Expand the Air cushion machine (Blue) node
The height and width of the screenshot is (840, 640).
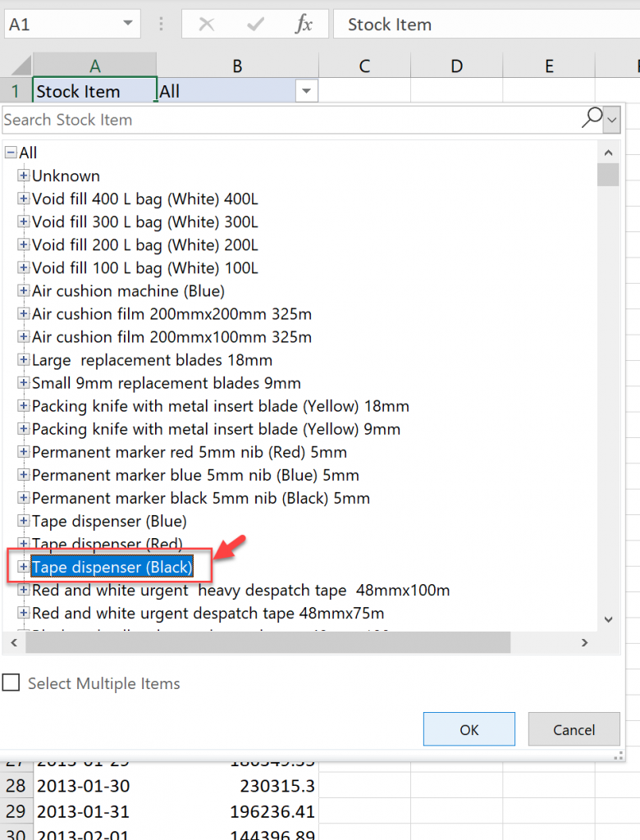coord(24,291)
